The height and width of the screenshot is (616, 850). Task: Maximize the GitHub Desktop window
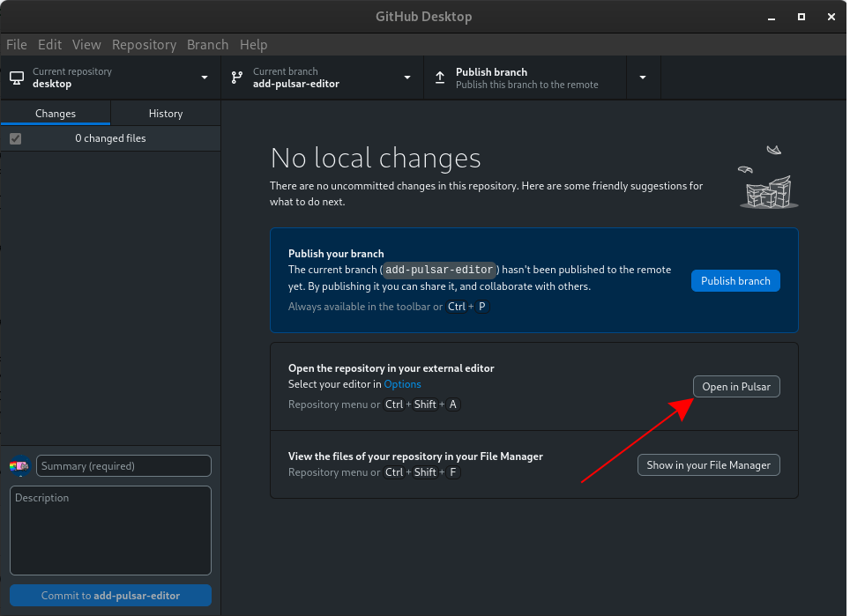point(802,17)
